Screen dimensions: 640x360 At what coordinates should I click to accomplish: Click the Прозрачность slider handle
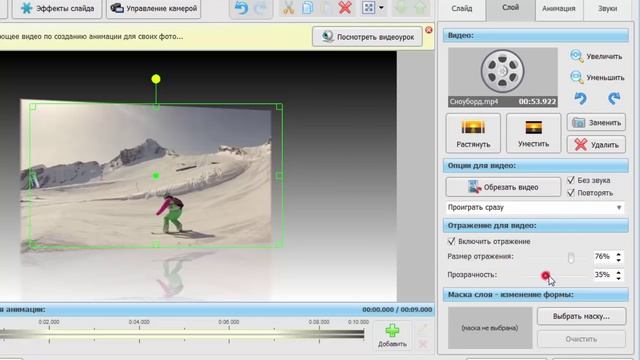click(x=545, y=276)
